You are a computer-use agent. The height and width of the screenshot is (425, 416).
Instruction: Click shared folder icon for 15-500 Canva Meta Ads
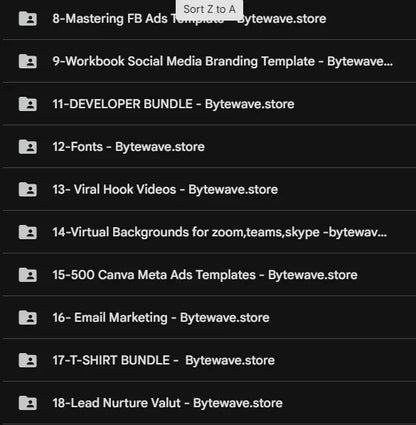coord(28,275)
